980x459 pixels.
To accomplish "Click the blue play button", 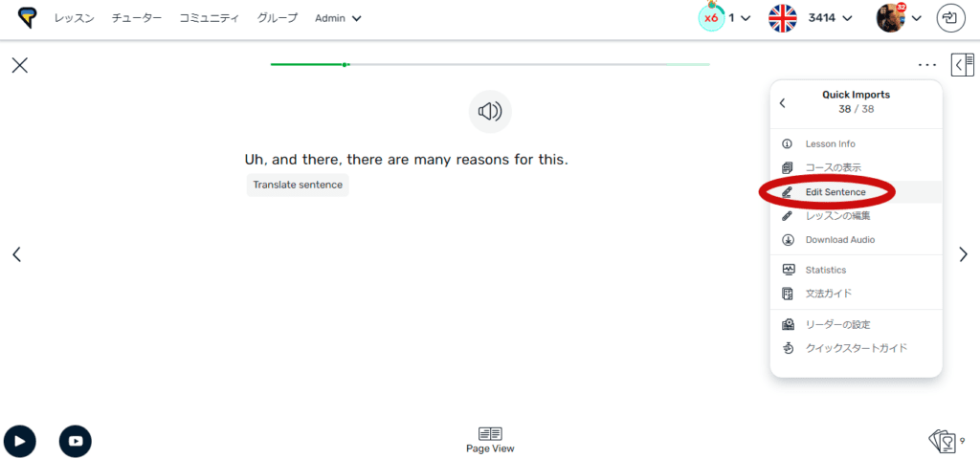I will (19, 440).
